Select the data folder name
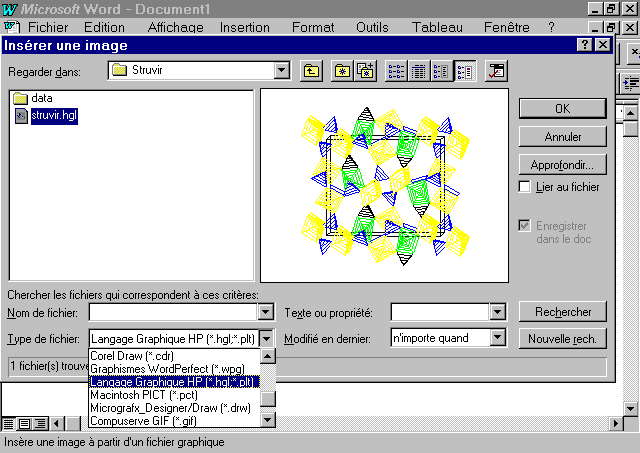The image size is (640, 453). point(42,98)
